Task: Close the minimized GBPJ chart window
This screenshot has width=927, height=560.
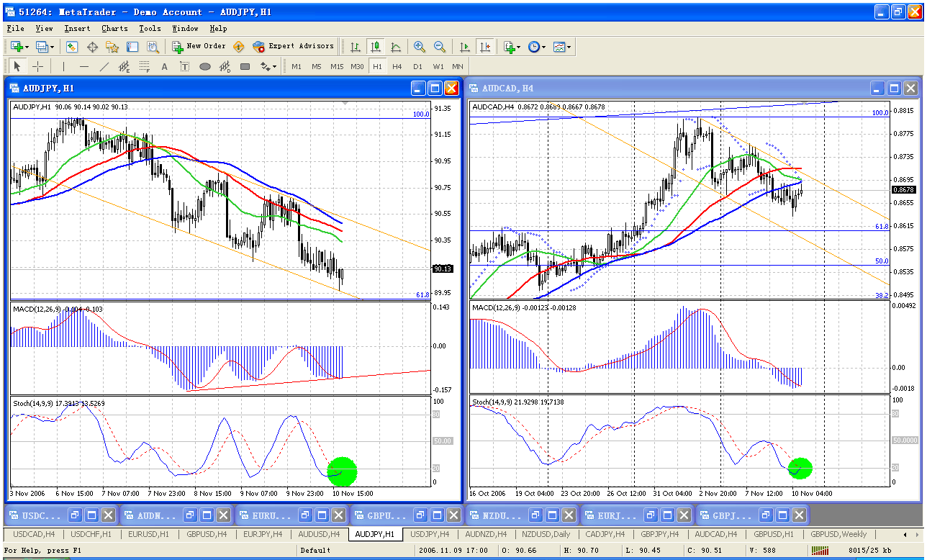Action: (800, 515)
